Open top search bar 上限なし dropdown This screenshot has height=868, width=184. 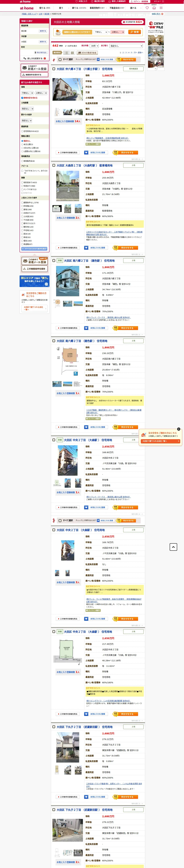coord(117,32)
